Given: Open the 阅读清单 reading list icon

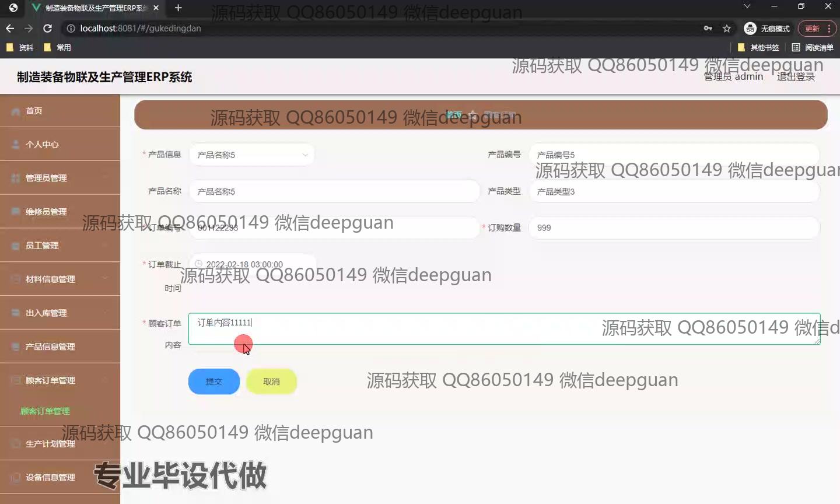Looking at the screenshot, I should point(796,47).
